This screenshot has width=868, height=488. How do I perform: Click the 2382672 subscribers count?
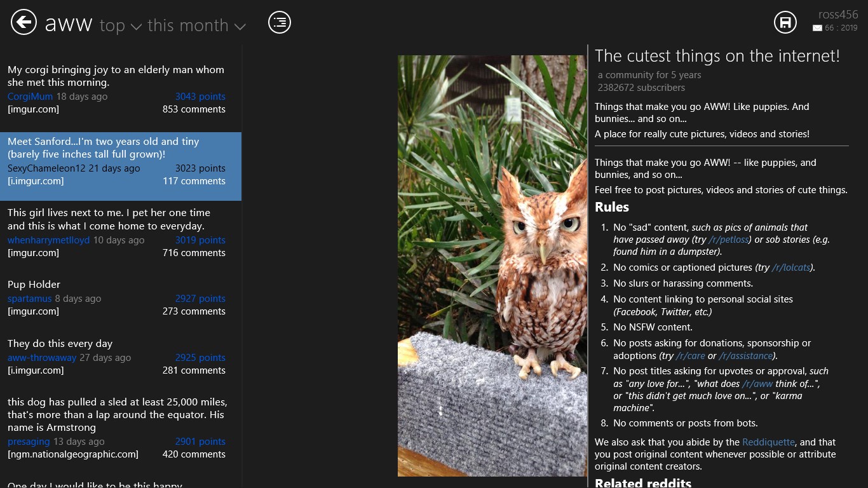(x=641, y=88)
